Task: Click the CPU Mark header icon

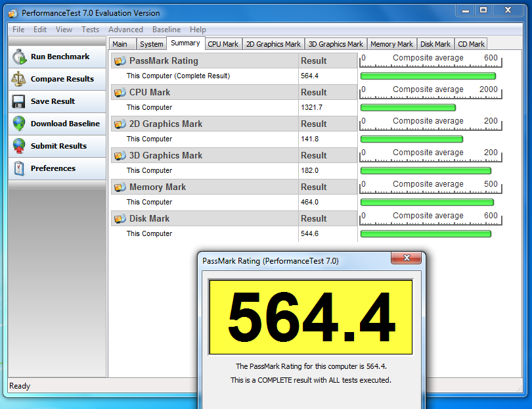Action: click(x=120, y=93)
